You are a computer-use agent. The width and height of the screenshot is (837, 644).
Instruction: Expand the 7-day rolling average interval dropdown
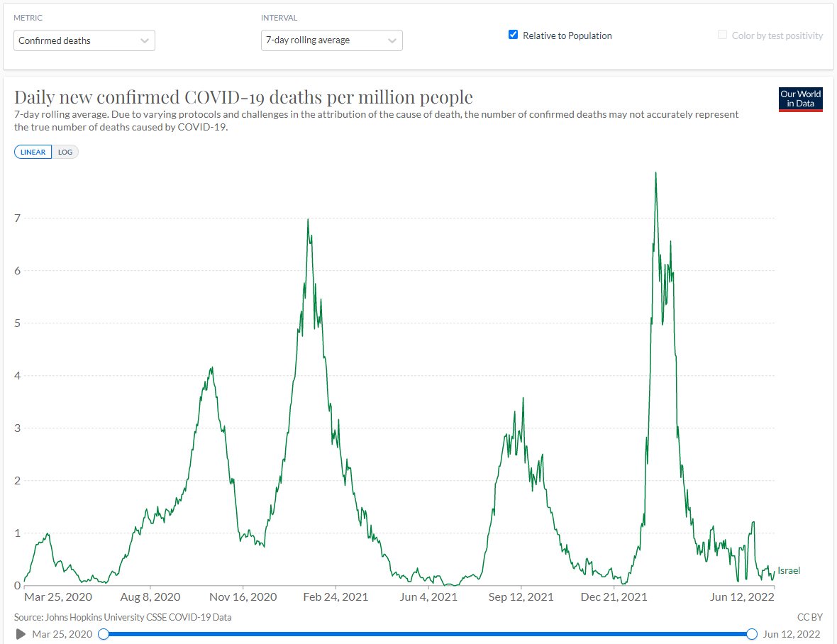(x=331, y=40)
